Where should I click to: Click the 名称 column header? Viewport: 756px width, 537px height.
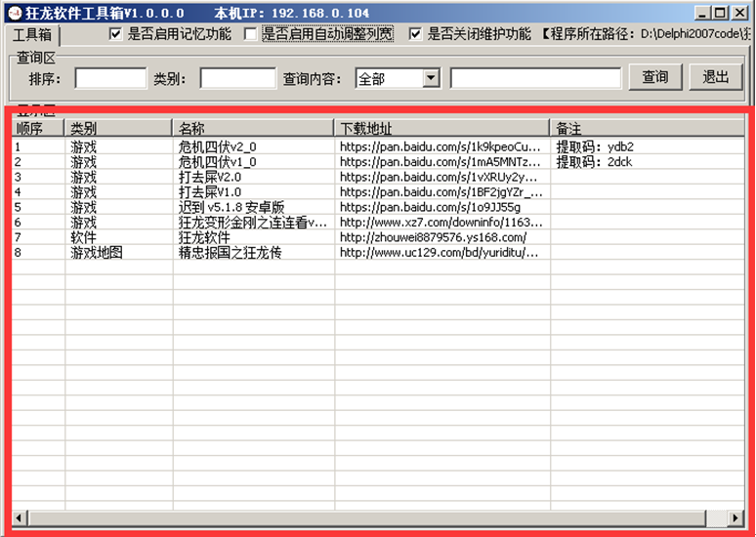tap(254, 128)
